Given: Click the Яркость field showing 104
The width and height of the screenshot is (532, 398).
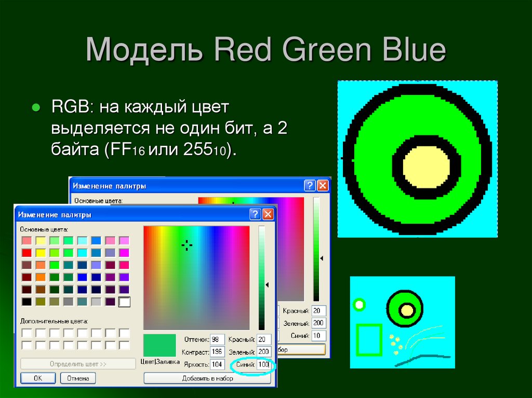Looking at the screenshot, I should click(x=218, y=364).
